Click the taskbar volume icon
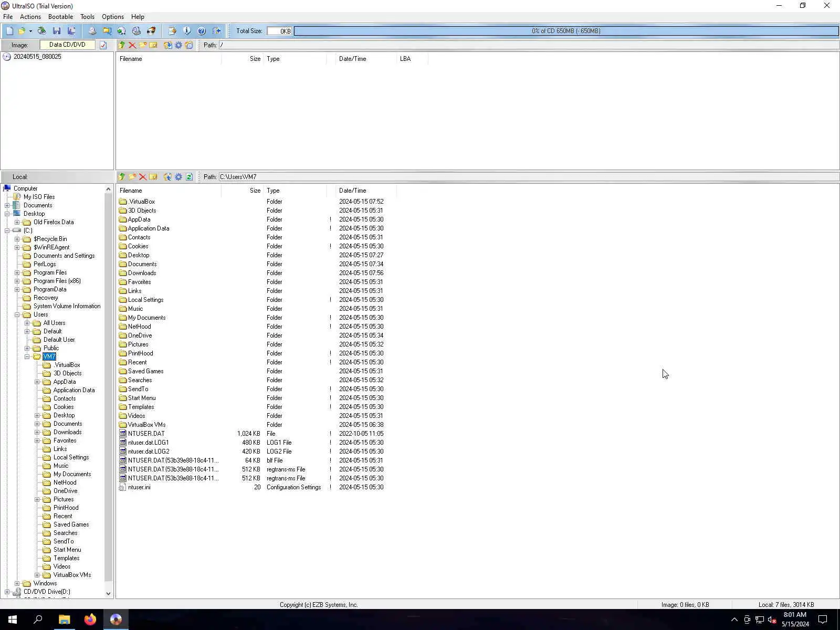This screenshot has width=840, height=630. 772,620
